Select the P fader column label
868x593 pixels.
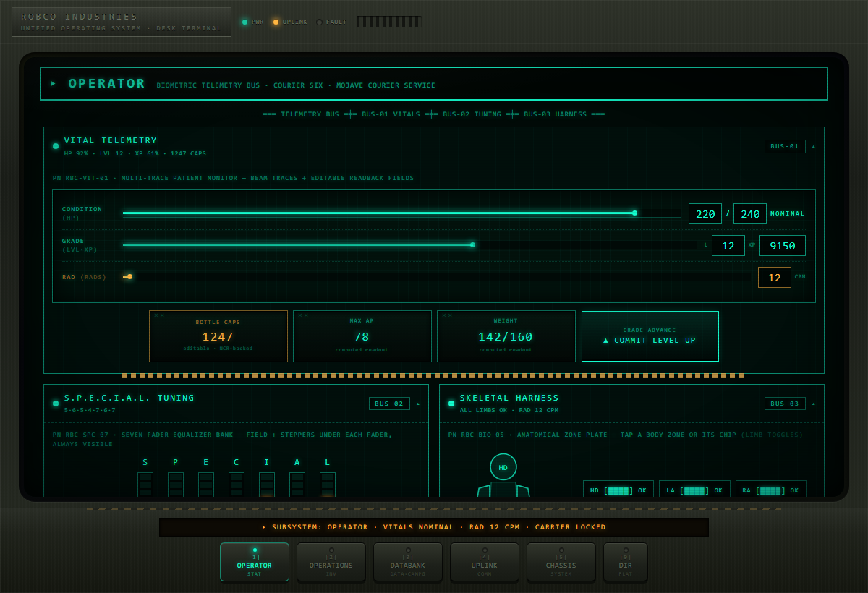coord(176,462)
